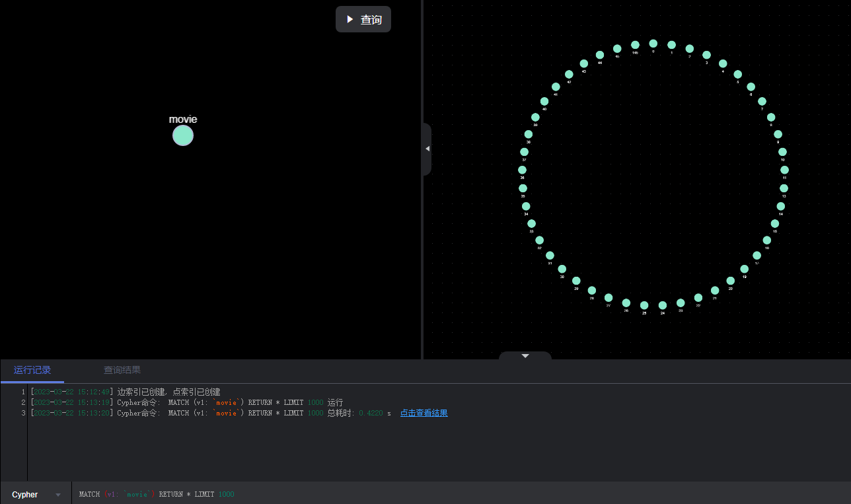Screen dimensions: 851x504
Task: Select graph node labeled 20
Action: coord(731,281)
